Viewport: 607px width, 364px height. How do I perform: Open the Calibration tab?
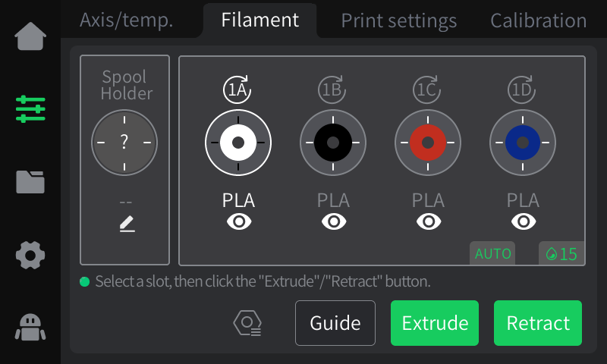coord(538,20)
